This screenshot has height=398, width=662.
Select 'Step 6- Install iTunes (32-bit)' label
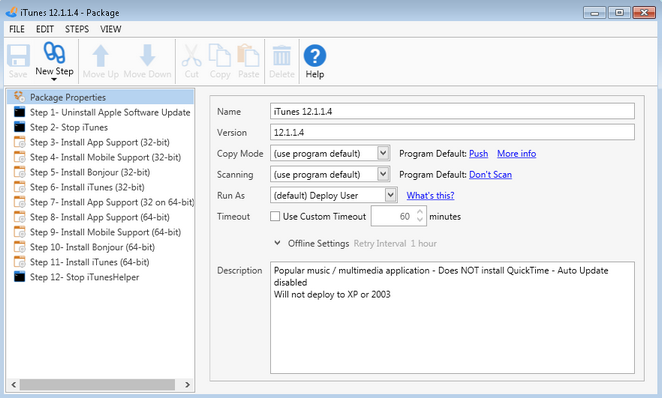(87, 187)
